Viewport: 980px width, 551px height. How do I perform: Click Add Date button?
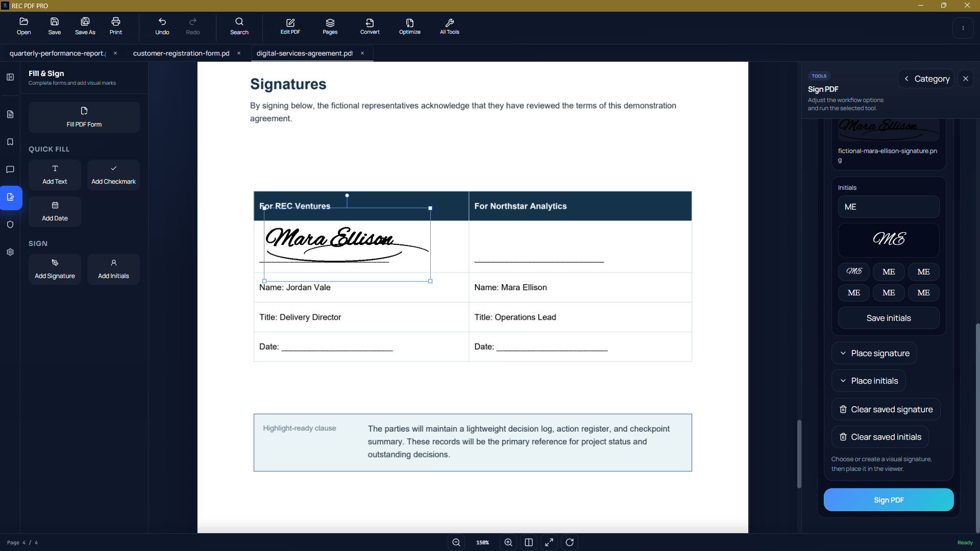point(55,212)
